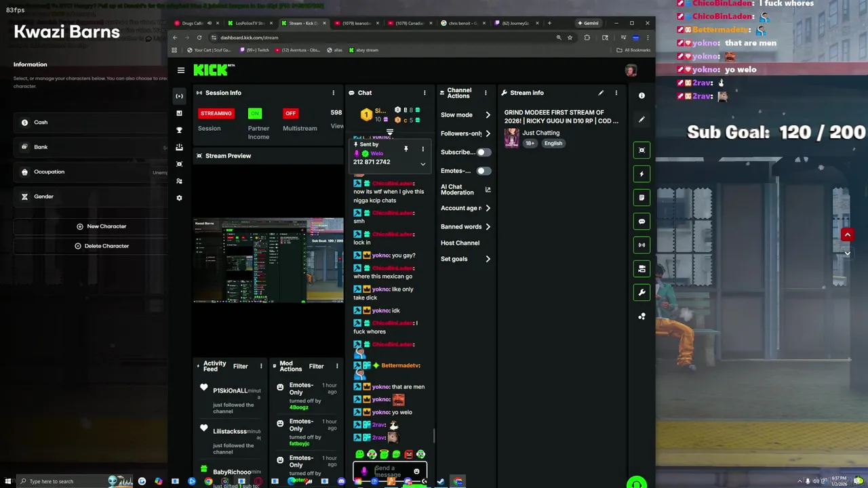Edit stream info with the pencil icon
868x488 pixels.
click(601, 93)
